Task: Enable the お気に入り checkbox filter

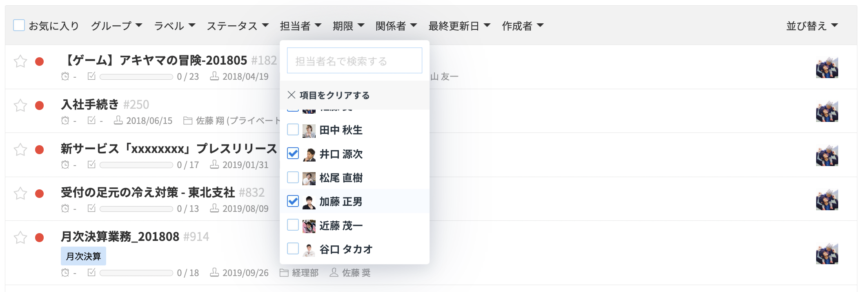Action: coord(19,25)
